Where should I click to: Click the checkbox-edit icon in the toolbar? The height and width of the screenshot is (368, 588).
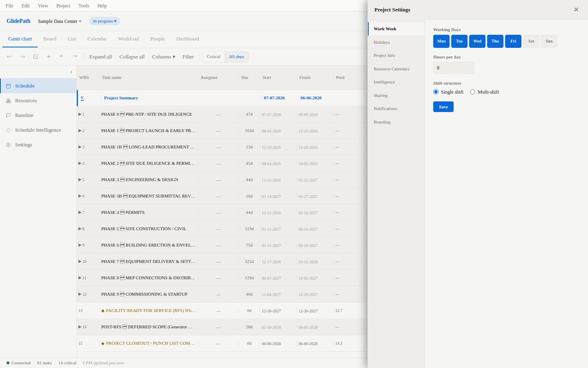point(36,57)
